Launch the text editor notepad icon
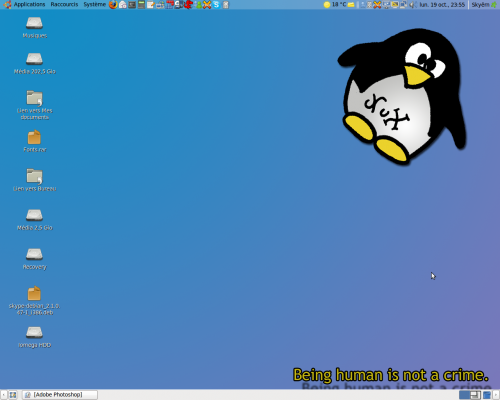 [151, 5]
